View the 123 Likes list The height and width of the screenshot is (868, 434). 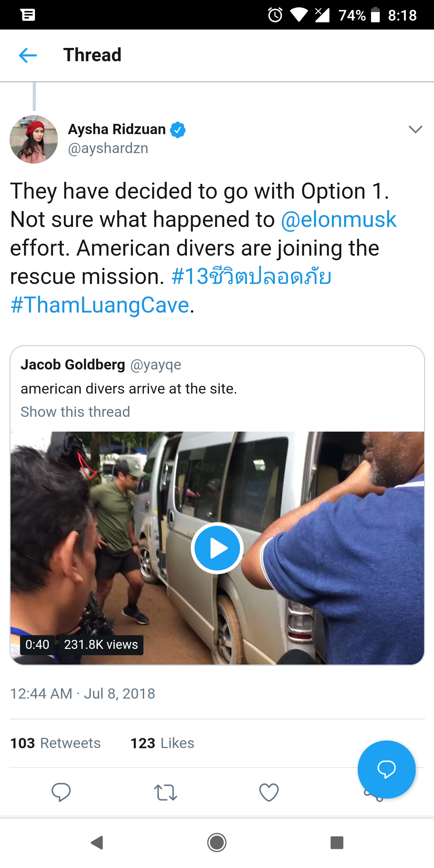162,743
